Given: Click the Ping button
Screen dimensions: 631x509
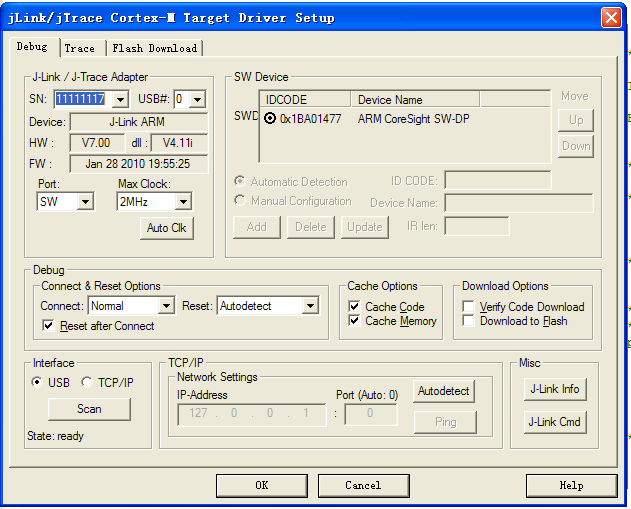Looking at the screenshot, I should pyautogui.click(x=445, y=422).
